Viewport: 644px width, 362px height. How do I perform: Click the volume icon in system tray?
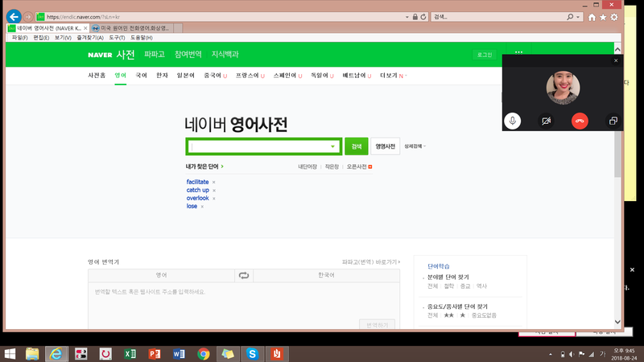[572, 354]
